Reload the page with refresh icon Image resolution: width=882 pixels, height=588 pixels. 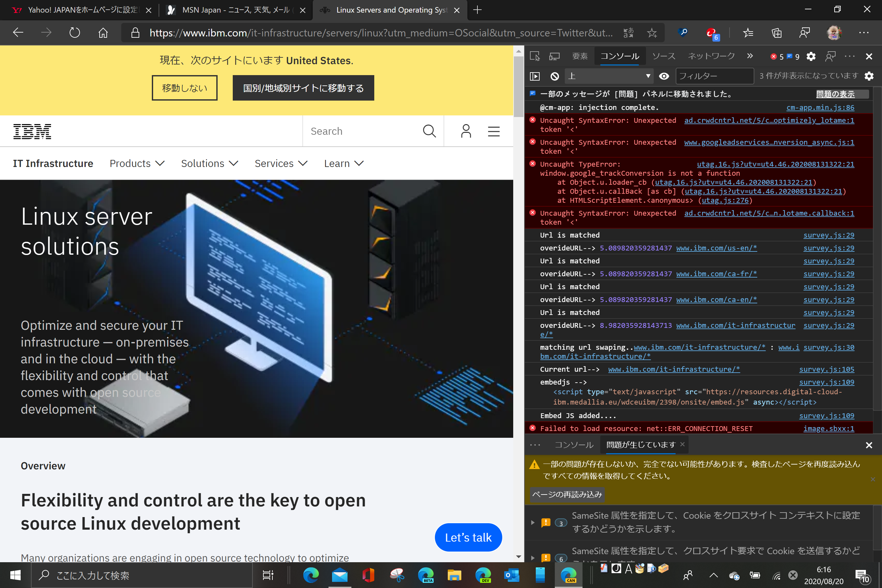pos(74,33)
